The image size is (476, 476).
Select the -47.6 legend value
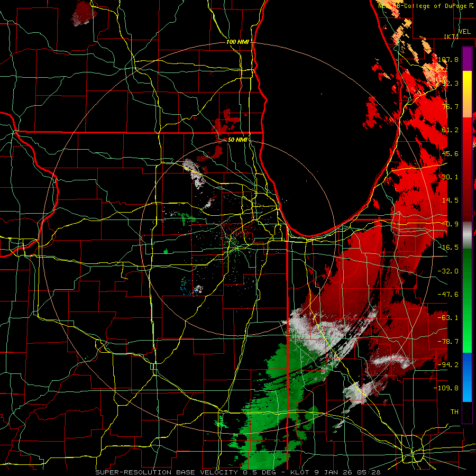(x=448, y=295)
